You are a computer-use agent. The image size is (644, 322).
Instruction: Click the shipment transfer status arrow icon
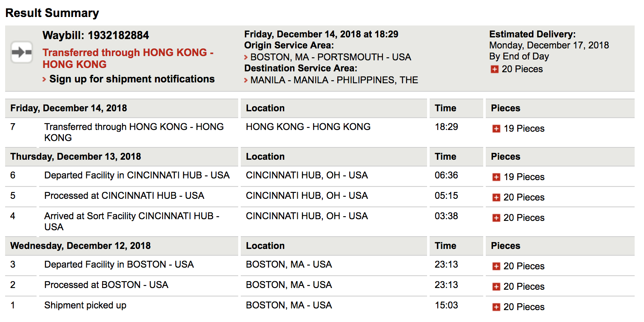[22, 52]
